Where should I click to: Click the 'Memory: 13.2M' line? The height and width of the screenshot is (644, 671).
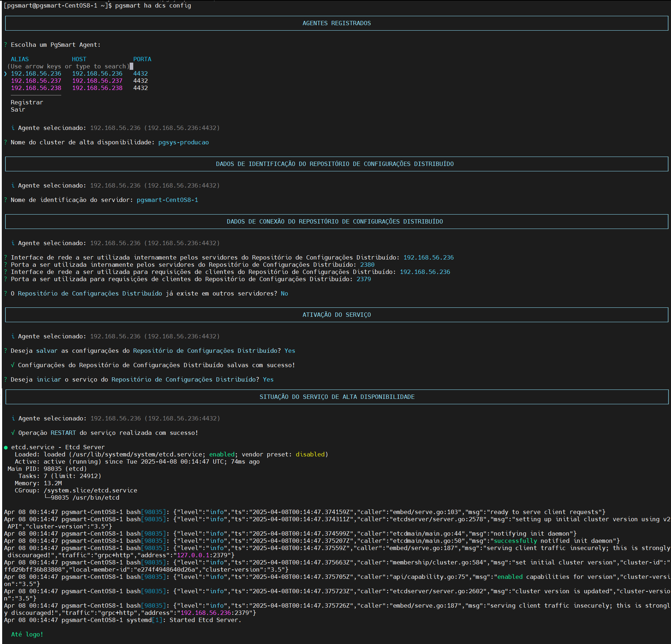coord(38,483)
